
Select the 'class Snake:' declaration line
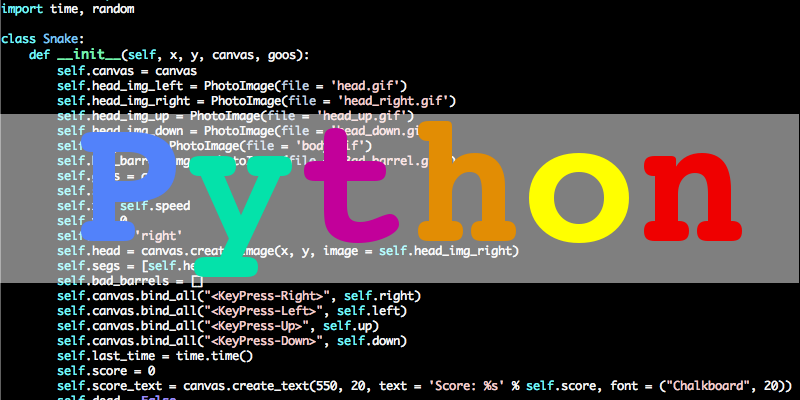pos(43,39)
